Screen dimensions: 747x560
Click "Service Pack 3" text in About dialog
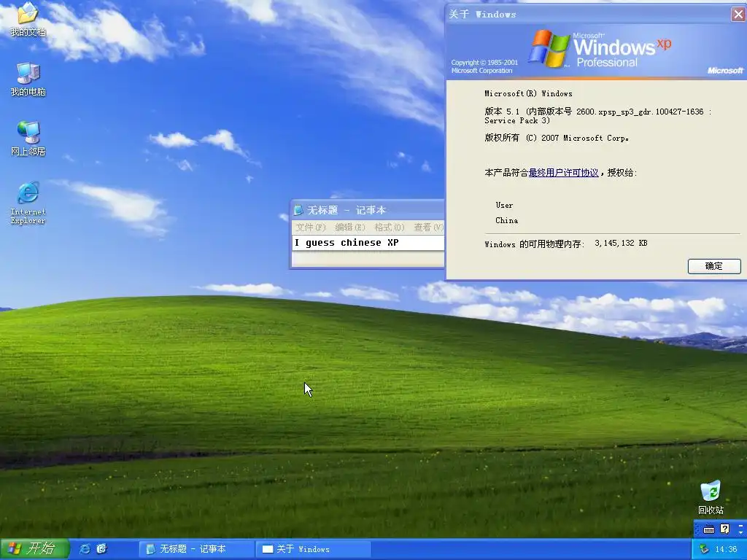[517, 120]
